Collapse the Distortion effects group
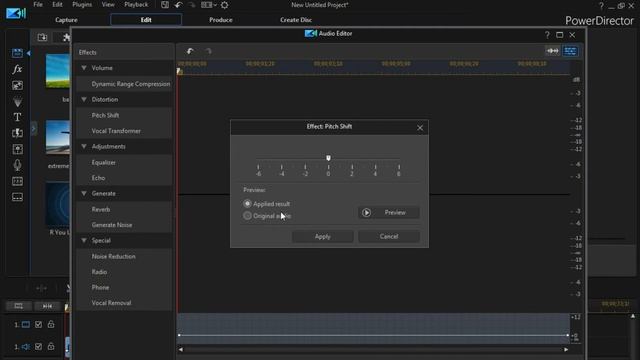This screenshot has width=640, height=360. click(x=84, y=99)
